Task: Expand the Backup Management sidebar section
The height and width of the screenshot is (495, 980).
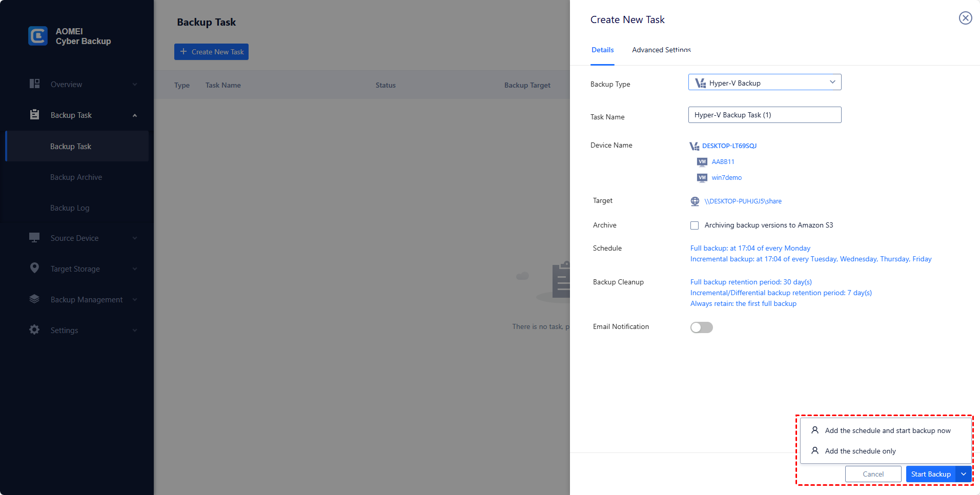Action: 135,300
